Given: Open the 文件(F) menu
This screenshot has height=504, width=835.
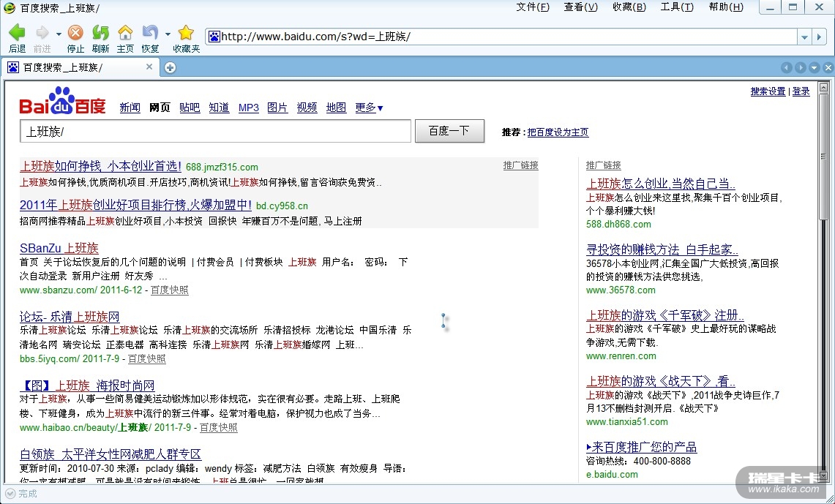Looking at the screenshot, I should 532,7.
